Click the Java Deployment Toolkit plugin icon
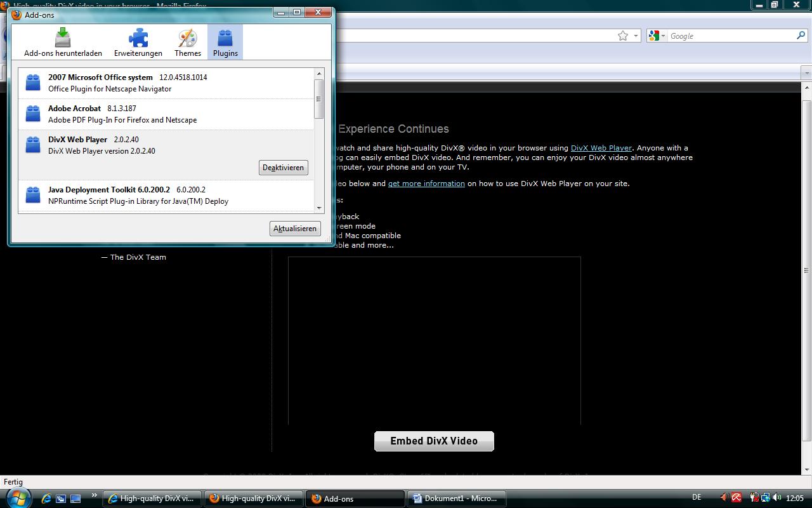Viewport: 812px width, 508px height. pyautogui.click(x=33, y=195)
